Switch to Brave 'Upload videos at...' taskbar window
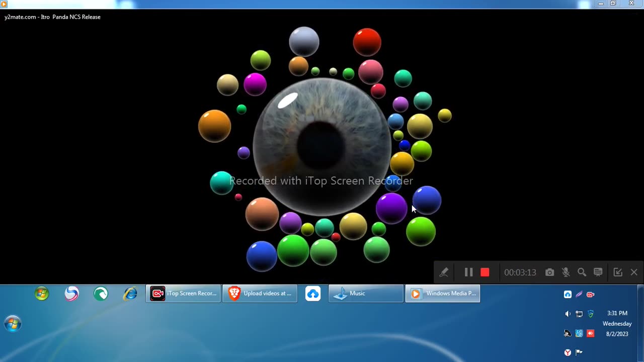The image size is (644, 362). coord(260,294)
